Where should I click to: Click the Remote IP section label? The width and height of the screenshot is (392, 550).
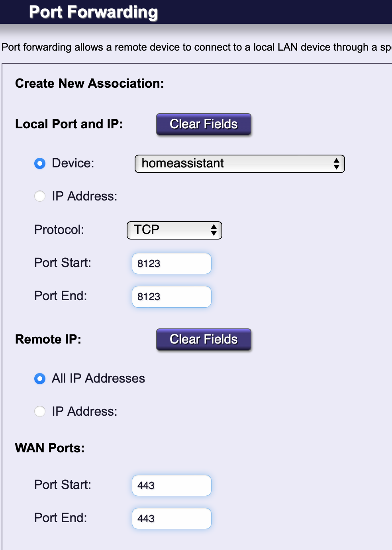(x=48, y=339)
